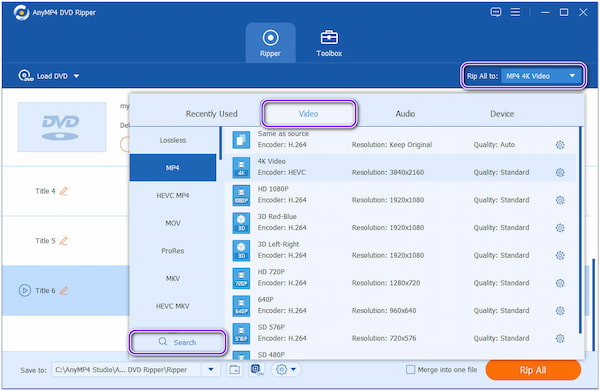Image resolution: width=600 pixels, height=391 pixels.
Task: Open settings gear for SD 576P preset
Action: (x=560, y=338)
